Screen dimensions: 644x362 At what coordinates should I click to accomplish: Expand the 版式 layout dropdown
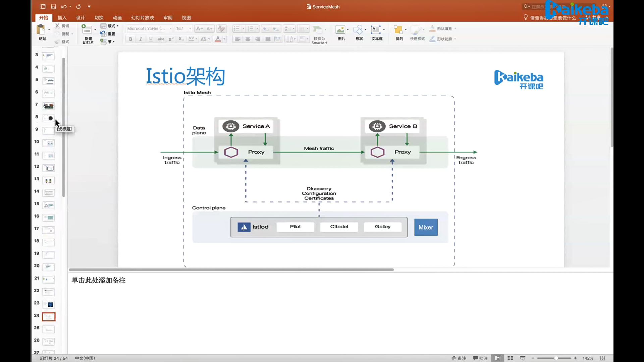[x=111, y=26]
